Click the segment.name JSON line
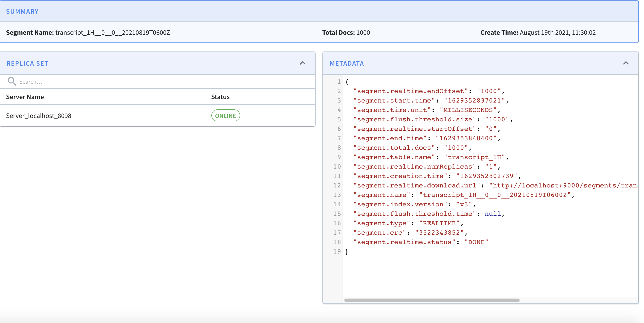This screenshot has height=323, width=644. [x=464, y=195]
